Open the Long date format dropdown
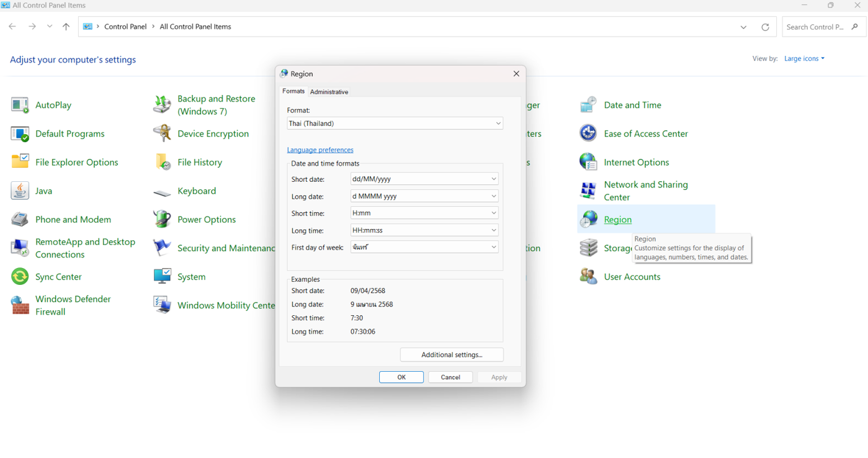This screenshot has height=458, width=868. pos(424,196)
